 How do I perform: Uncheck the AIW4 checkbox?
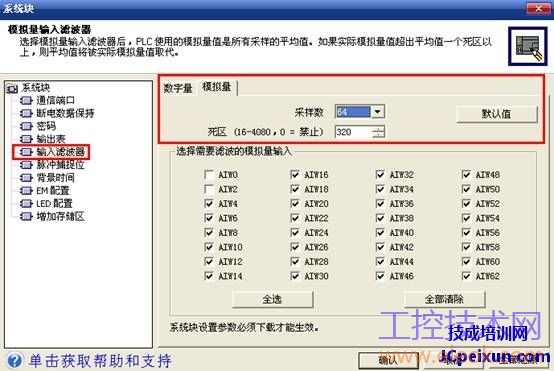[x=209, y=204]
